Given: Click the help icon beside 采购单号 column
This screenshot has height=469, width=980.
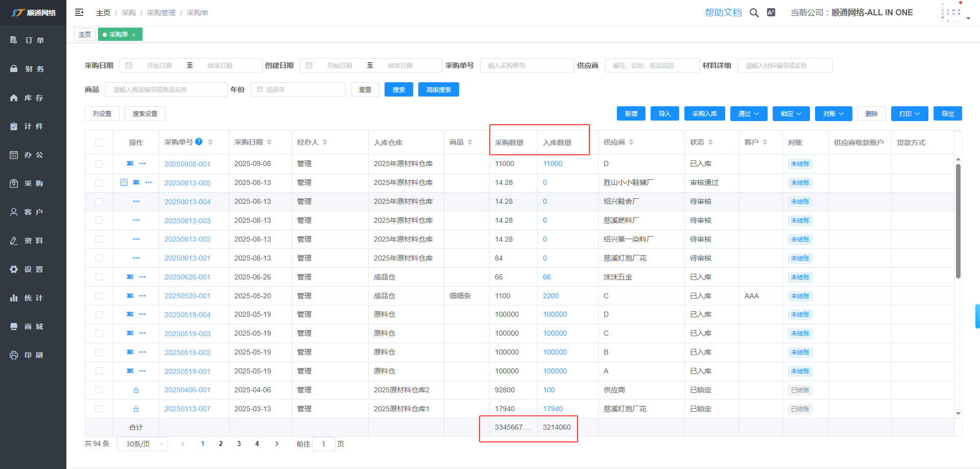Looking at the screenshot, I should (x=199, y=142).
